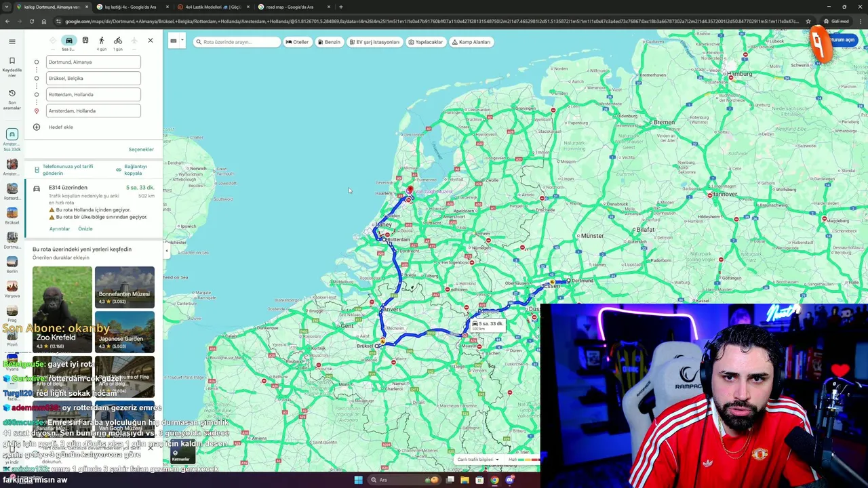The width and height of the screenshot is (868, 488).
Task: Bookmark this page with star icon
Action: click(808, 21)
